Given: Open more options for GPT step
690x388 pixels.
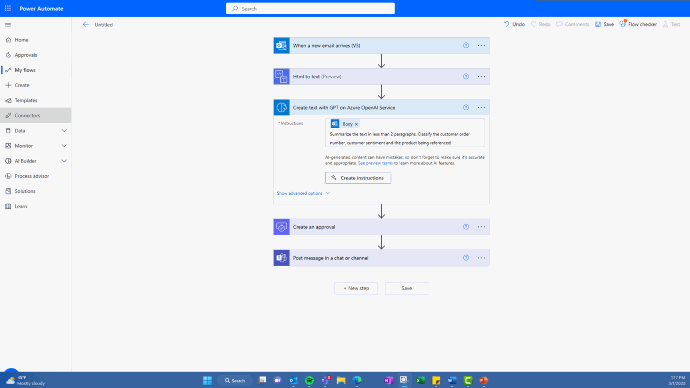Looking at the screenshot, I should (x=481, y=107).
